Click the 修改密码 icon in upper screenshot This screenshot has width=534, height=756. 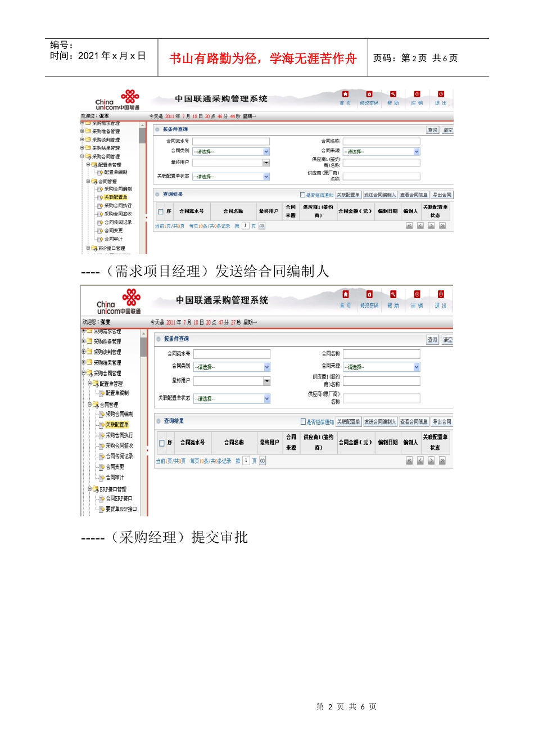pyautogui.click(x=369, y=94)
